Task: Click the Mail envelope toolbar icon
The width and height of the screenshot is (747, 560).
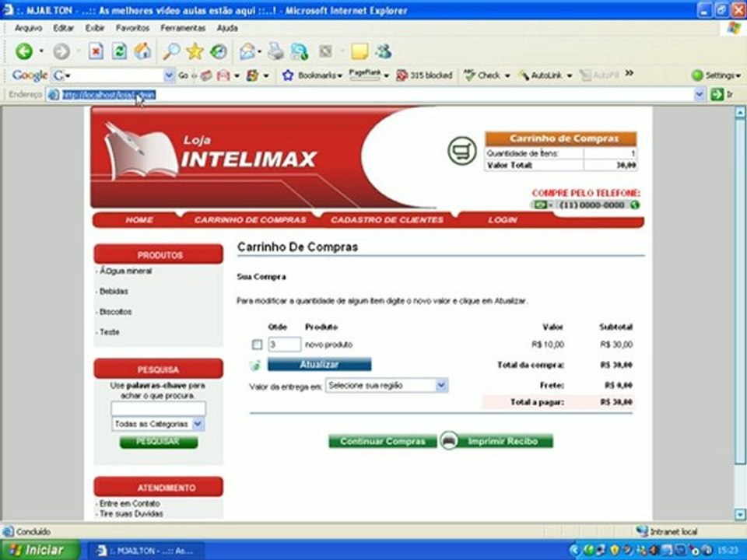Action: click(247, 51)
